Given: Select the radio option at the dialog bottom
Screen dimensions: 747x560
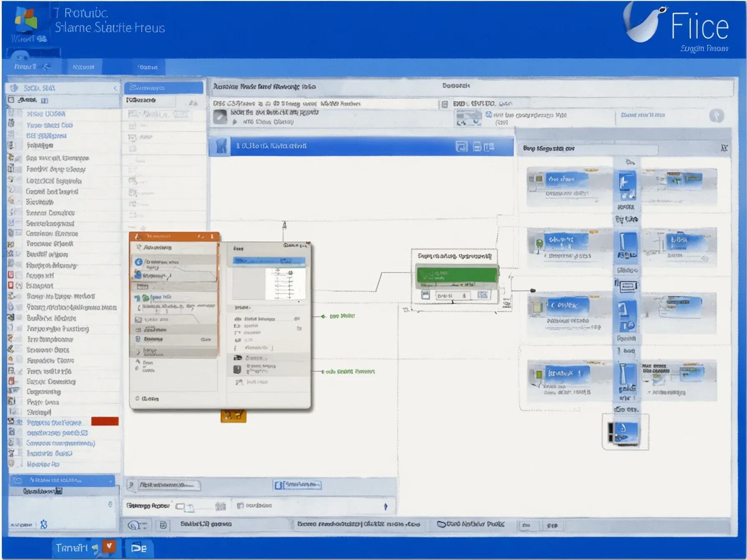Looking at the screenshot, I should tap(138, 399).
